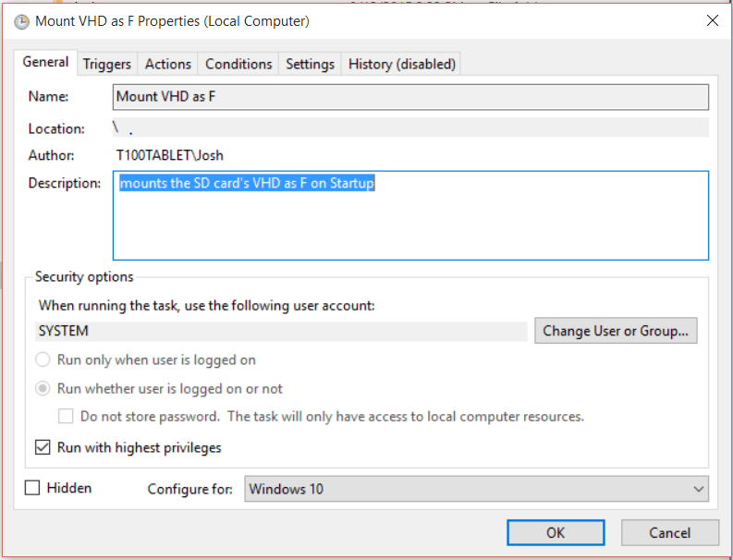This screenshot has width=733, height=560.
Task: Click the task clock icon in title bar
Action: 21,20
